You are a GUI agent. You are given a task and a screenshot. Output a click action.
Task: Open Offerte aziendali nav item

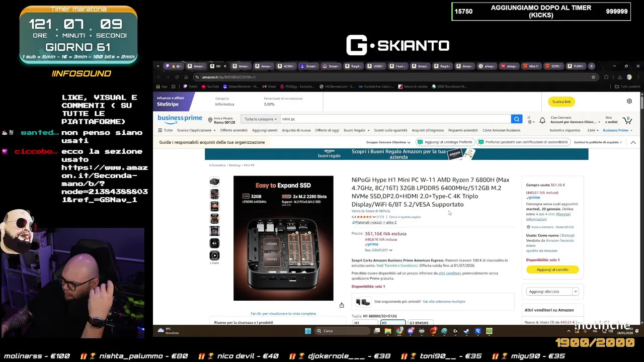tap(233, 130)
